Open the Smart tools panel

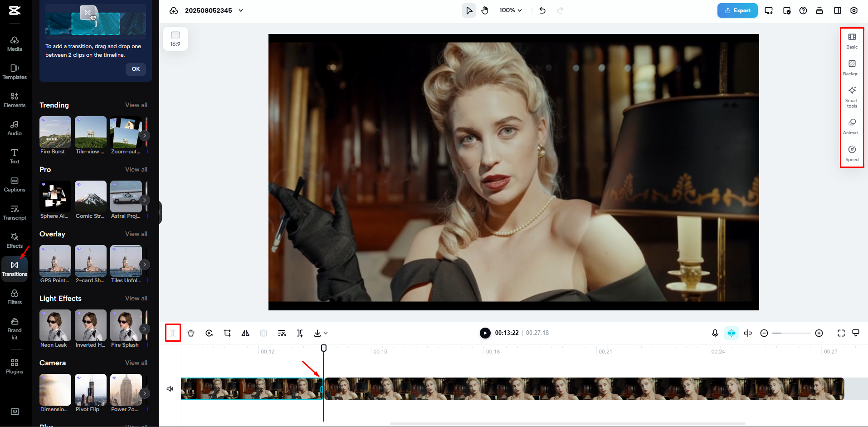[x=852, y=96]
